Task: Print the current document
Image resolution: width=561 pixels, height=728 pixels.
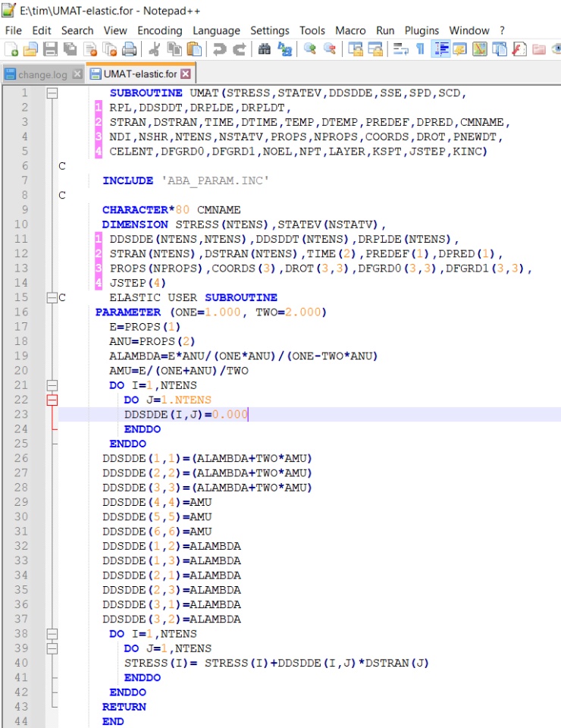Action: click(x=130, y=49)
